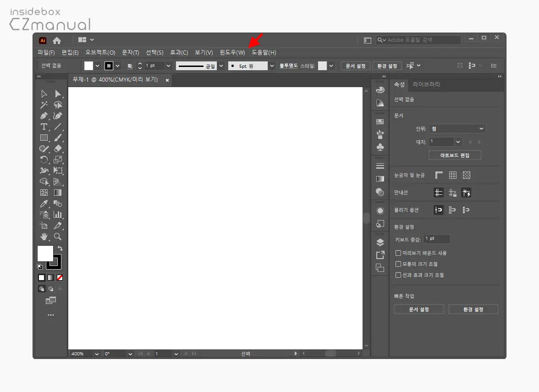Click the 아트보드 편집 button
This screenshot has height=392, width=539.
[455, 155]
